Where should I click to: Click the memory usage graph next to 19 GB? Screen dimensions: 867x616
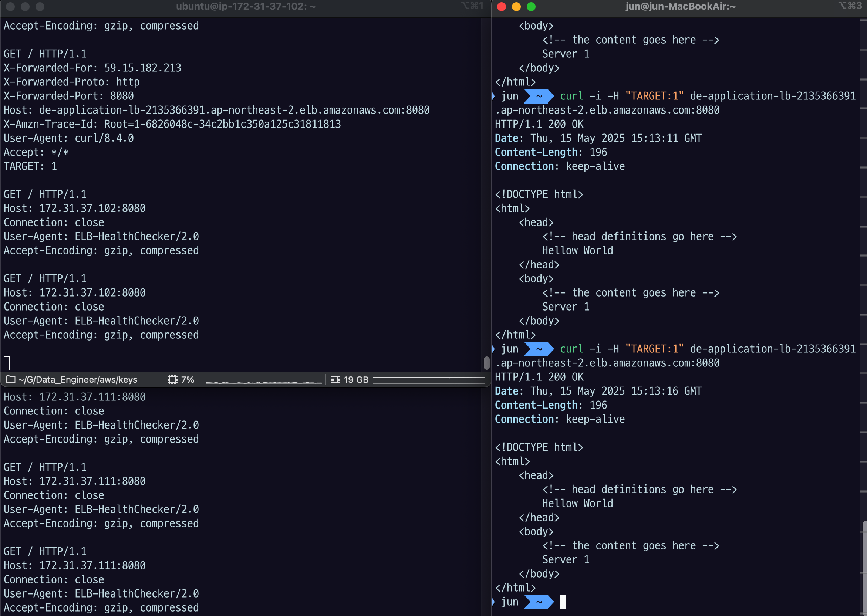coord(428,380)
